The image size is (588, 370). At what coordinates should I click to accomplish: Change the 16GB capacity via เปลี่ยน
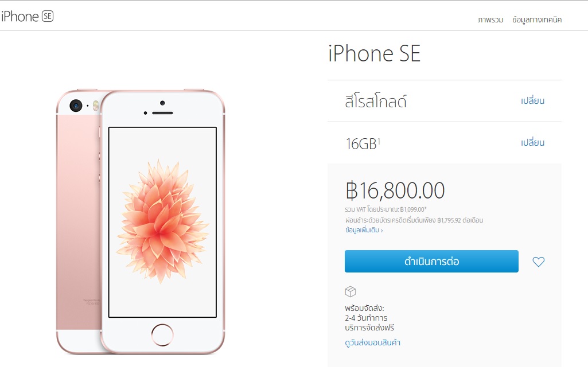click(532, 143)
